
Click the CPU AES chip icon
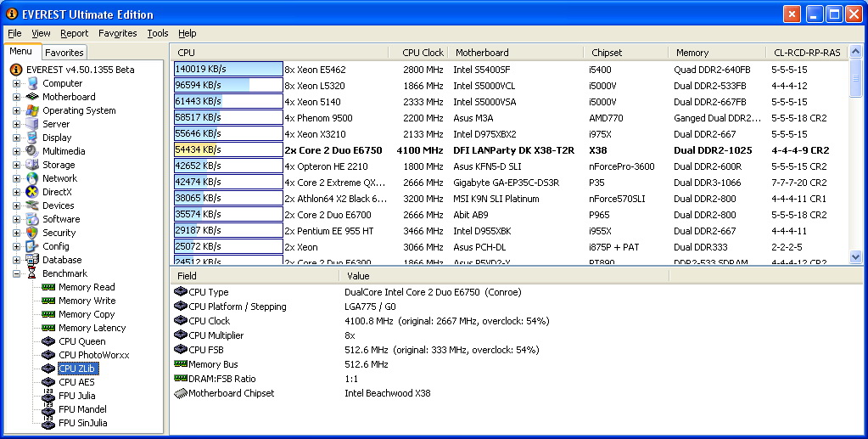tap(48, 382)
